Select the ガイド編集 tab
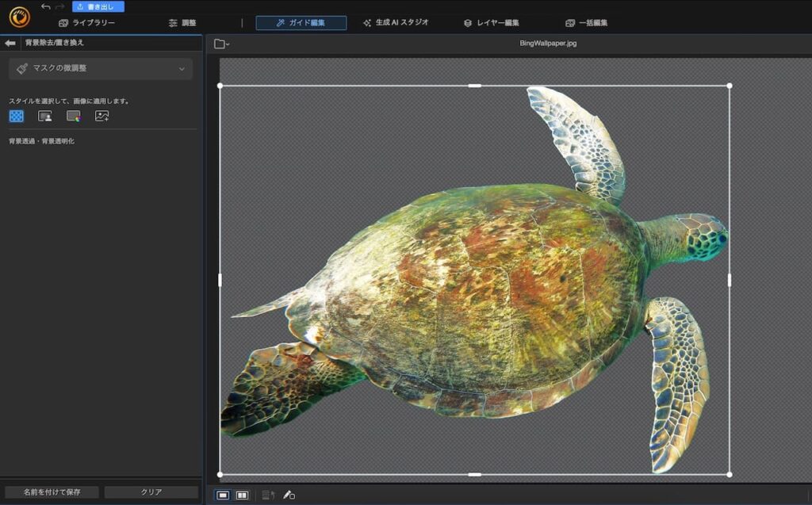This screenshot has width=812, height=505. pyautogui.click(x=301, y=23)
